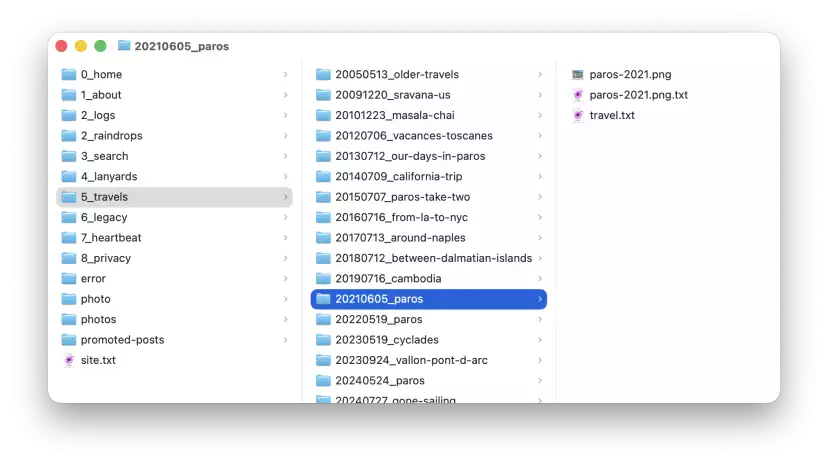Expand 20130712_our-days-in-paros chevron
The width and height of the screenshot is (828, 466).
click(x=540, y=156)
